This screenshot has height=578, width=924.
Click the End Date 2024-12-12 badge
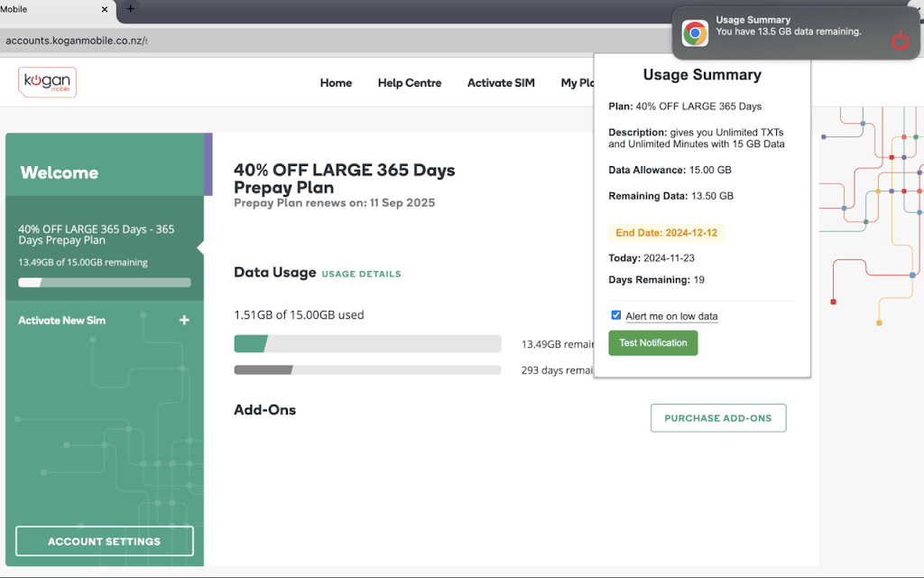point(667,233)
